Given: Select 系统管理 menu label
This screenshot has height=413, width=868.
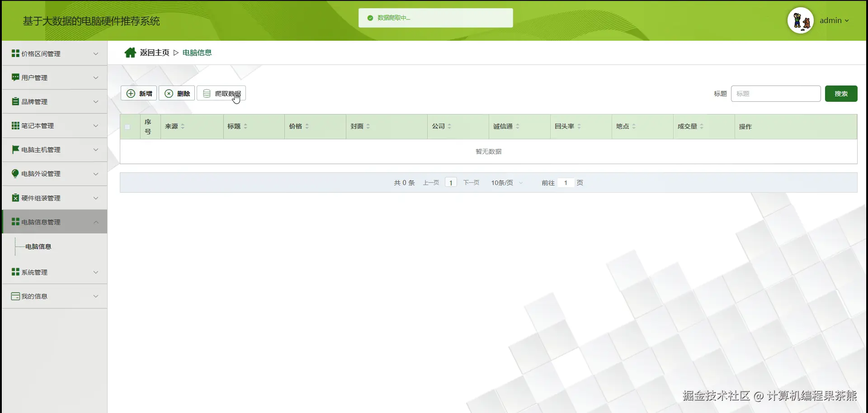Looking at the screenshot, I should coord(34,272).
